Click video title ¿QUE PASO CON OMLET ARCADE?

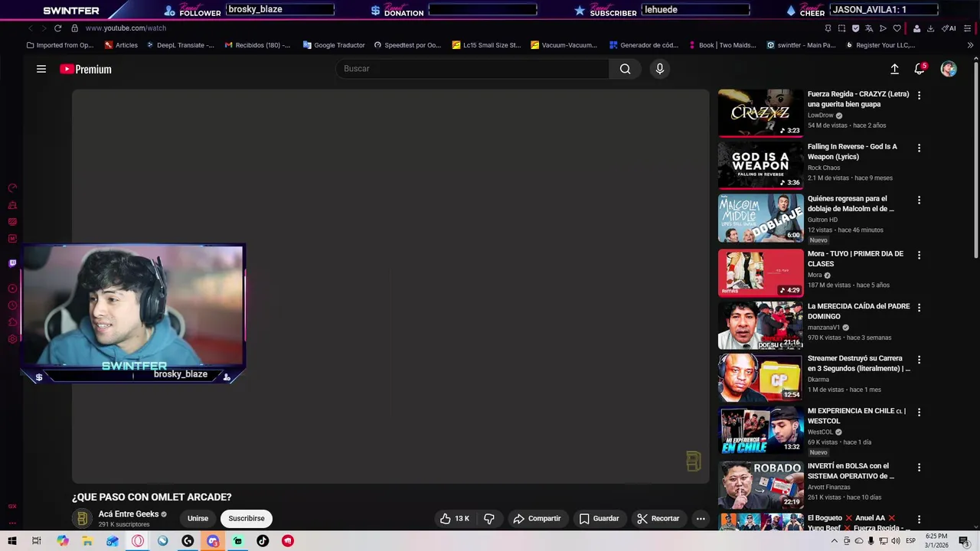click(152, 497)
